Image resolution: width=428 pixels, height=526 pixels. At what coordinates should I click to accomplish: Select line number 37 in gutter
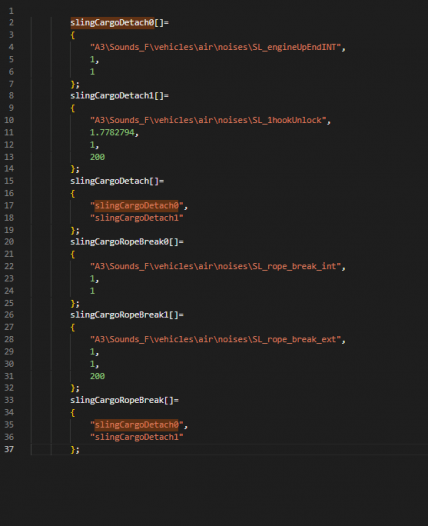click(9, 449)
